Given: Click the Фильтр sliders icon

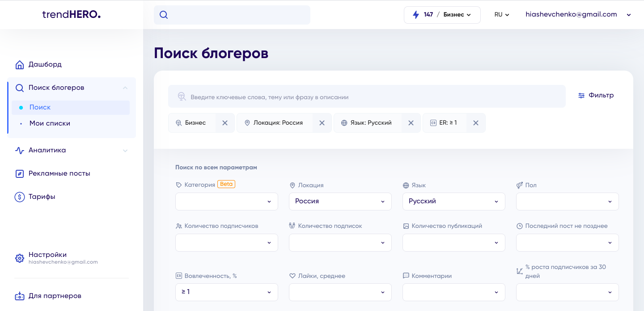Looking at the screenshot, I should pyautogui.click(x=581, y=96).
